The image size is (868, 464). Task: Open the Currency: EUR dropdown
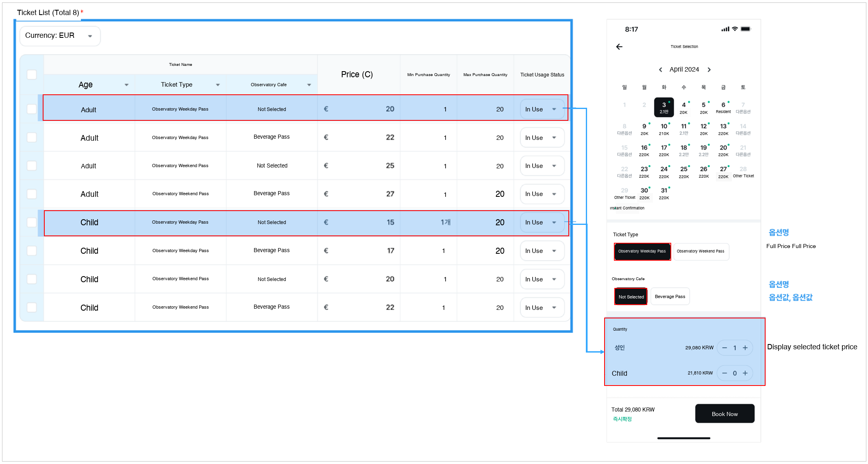[60, 36]
